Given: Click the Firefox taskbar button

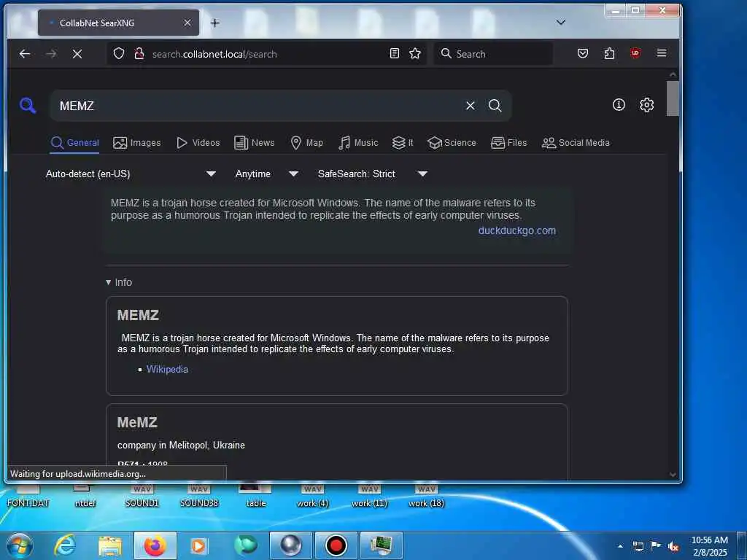Looking at the screenshot, I should tap(155, 545).
